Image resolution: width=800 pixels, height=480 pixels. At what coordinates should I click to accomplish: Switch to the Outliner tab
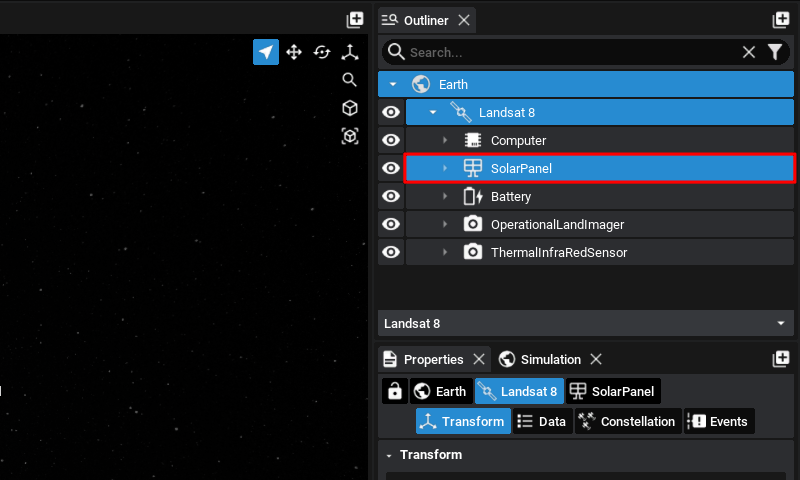pos(427,20)
